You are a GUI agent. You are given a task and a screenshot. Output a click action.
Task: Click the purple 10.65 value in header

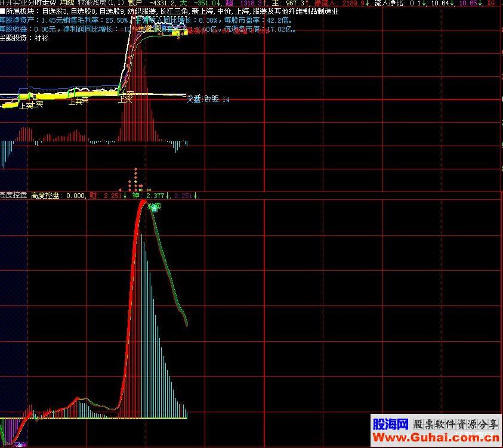(x=471, y=3)
